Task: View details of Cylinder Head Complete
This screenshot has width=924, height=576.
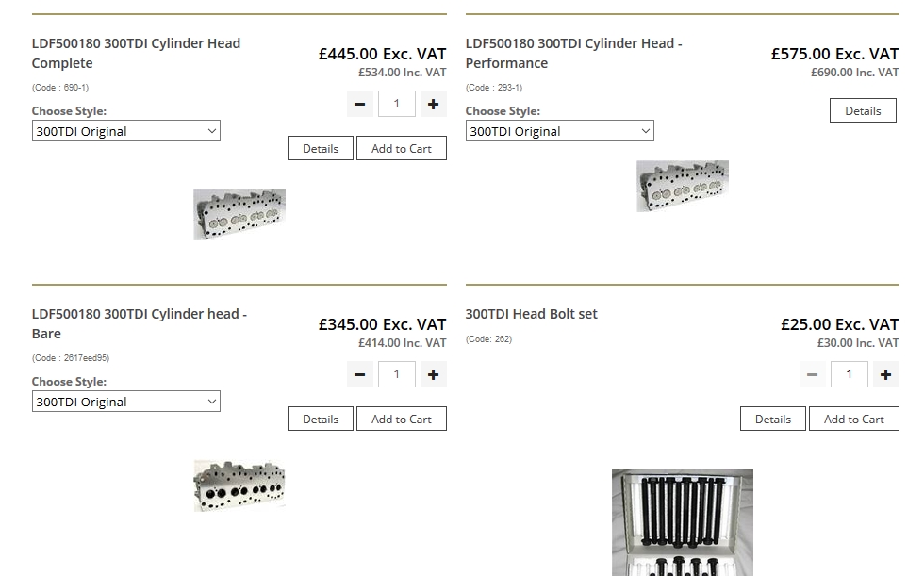Action: (321, 148)
